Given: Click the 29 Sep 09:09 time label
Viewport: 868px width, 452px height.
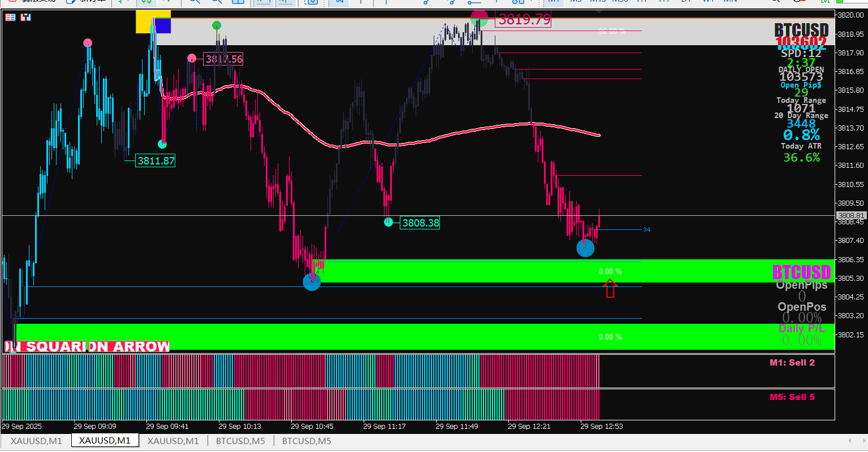Looking at the screenshot, I should coord(95,426).
